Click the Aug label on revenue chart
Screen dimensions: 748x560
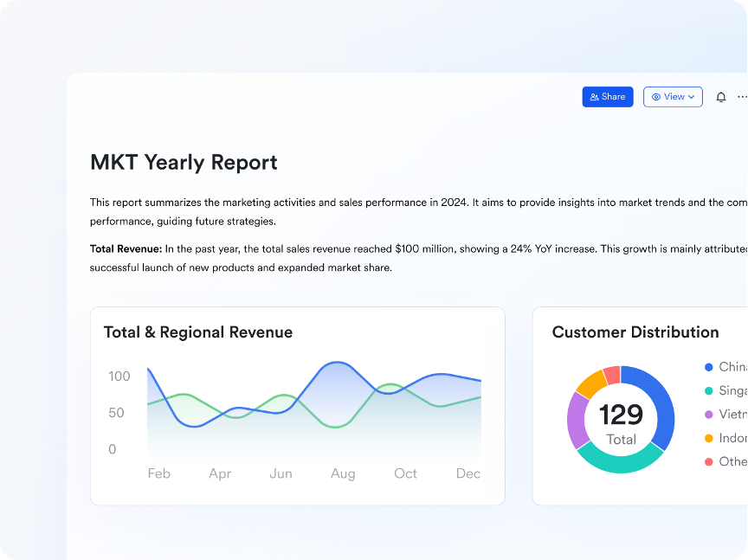343,473
